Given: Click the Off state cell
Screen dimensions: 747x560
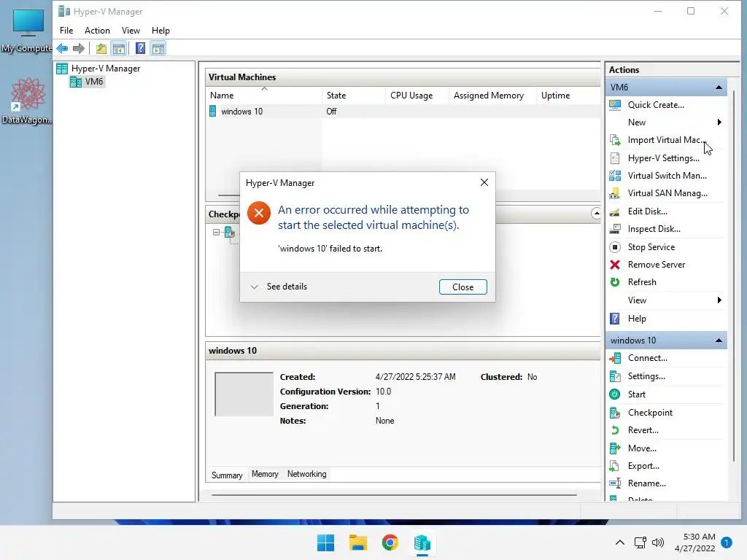Looking at the screenshot, I should click(332, 112).
